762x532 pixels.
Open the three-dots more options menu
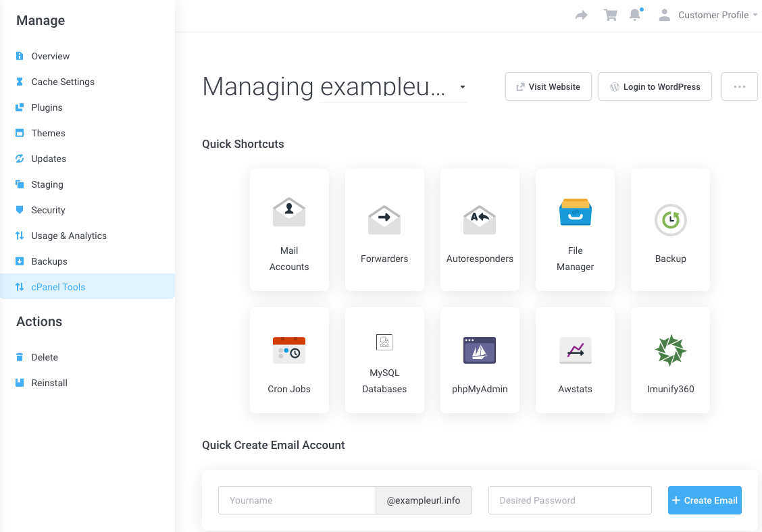click(739, 87)
